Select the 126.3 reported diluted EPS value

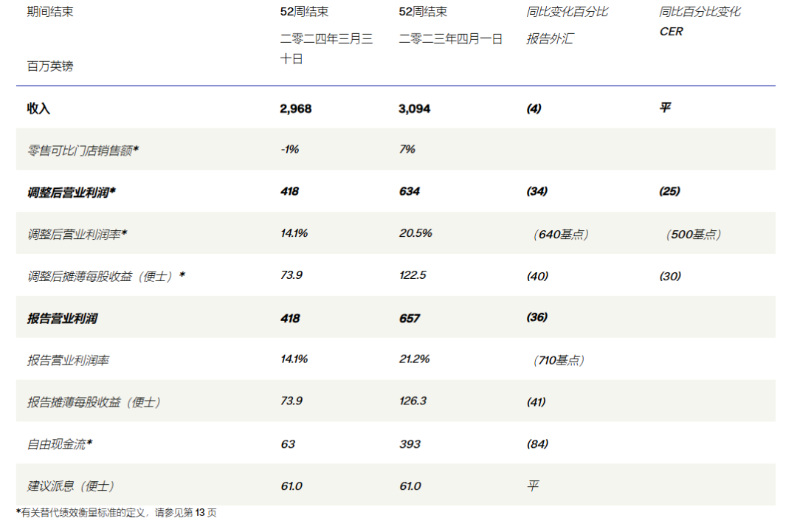(413, 401)
